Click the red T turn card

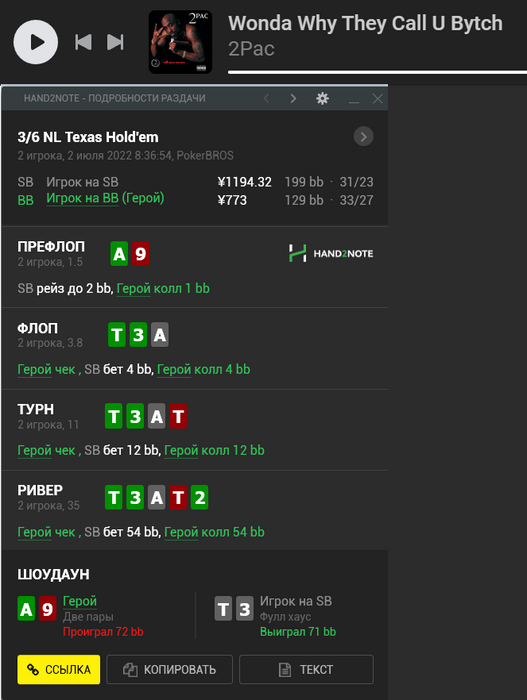tap(178, 416)
